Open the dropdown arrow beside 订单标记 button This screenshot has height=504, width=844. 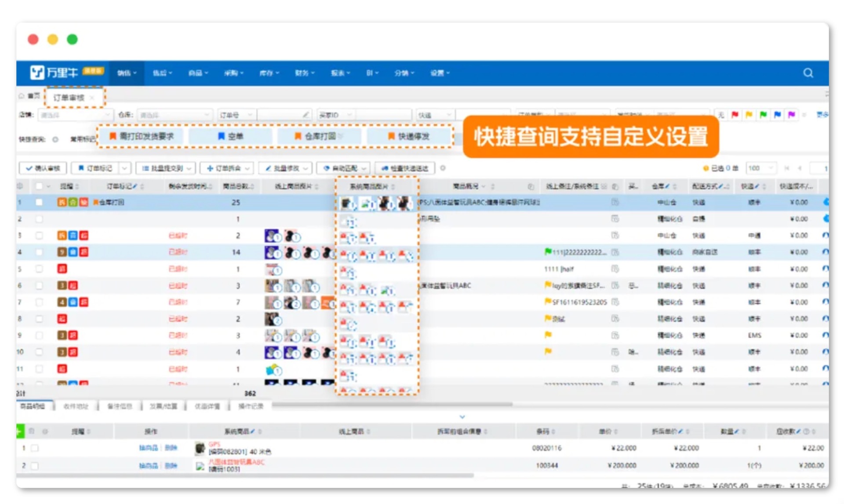coord(125,168)
